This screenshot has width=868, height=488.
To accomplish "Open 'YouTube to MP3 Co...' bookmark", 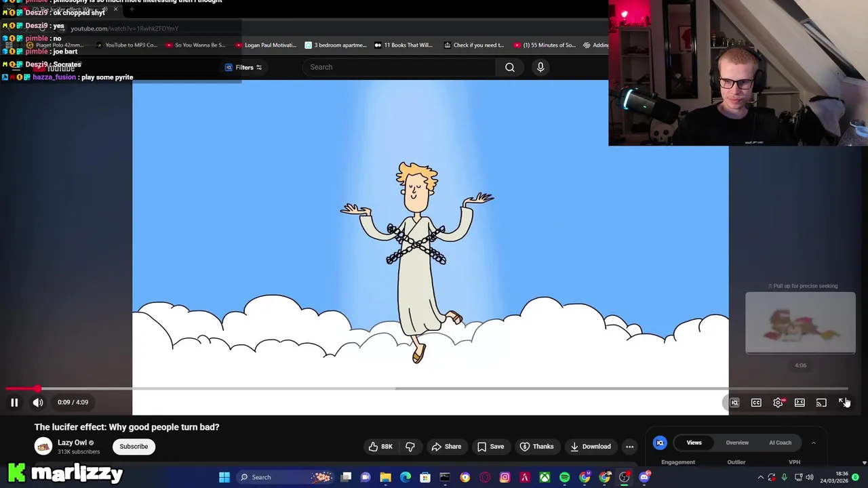I will (126, 45).
